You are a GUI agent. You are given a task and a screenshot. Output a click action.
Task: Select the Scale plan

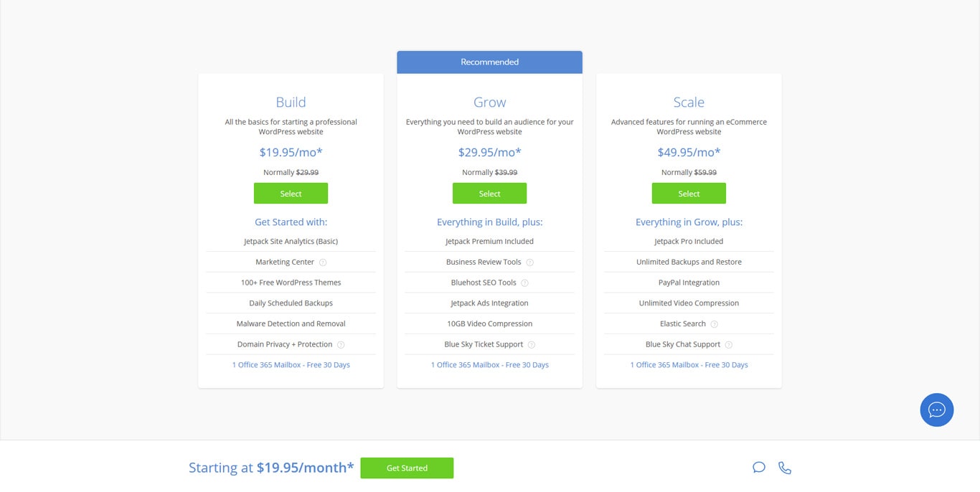[x=689, y=194]
